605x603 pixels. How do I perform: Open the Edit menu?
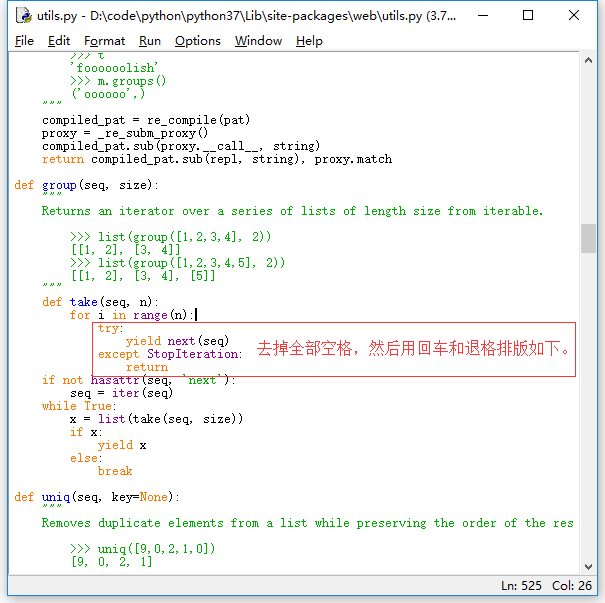[59, 41]
